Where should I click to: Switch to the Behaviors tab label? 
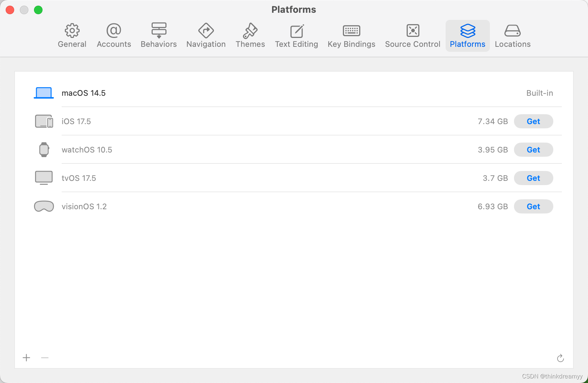click(x=159, y=44)
